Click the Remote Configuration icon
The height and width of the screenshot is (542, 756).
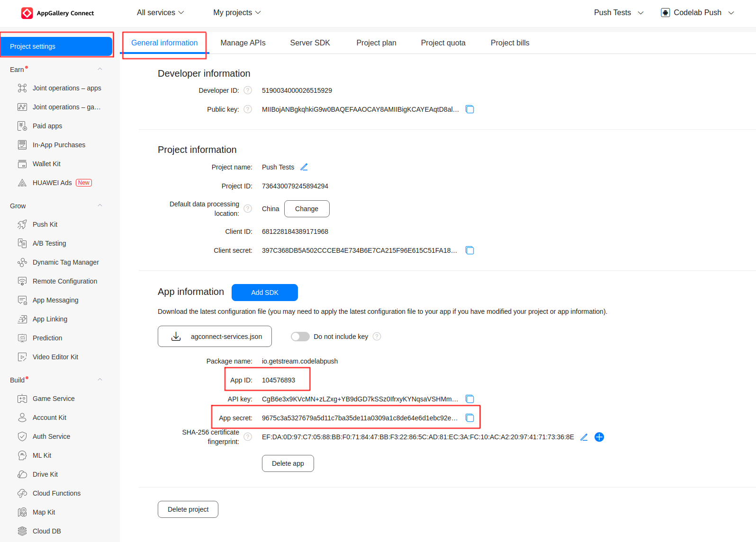[22, 281]
